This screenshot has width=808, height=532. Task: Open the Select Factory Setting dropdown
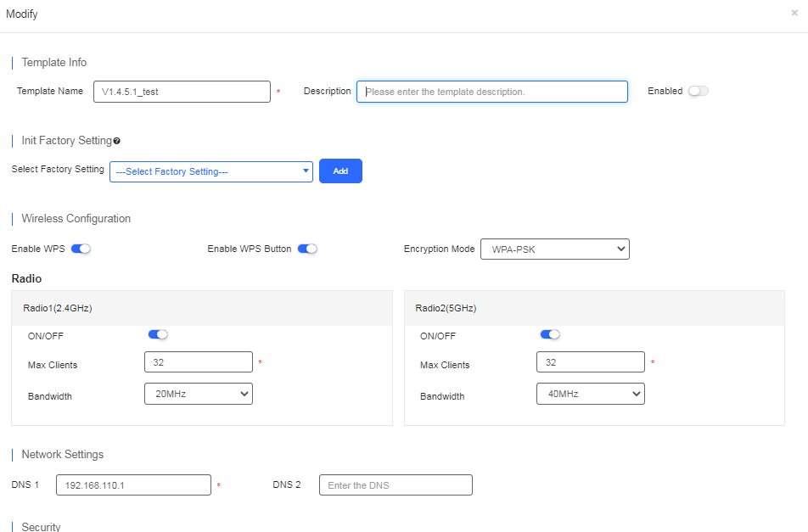point(210,171)
